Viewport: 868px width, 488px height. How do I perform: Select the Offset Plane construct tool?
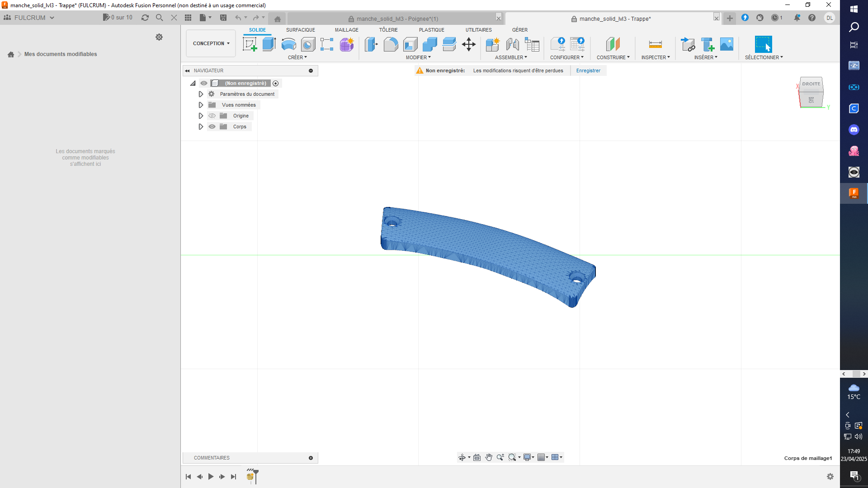(x=613, y=44)
